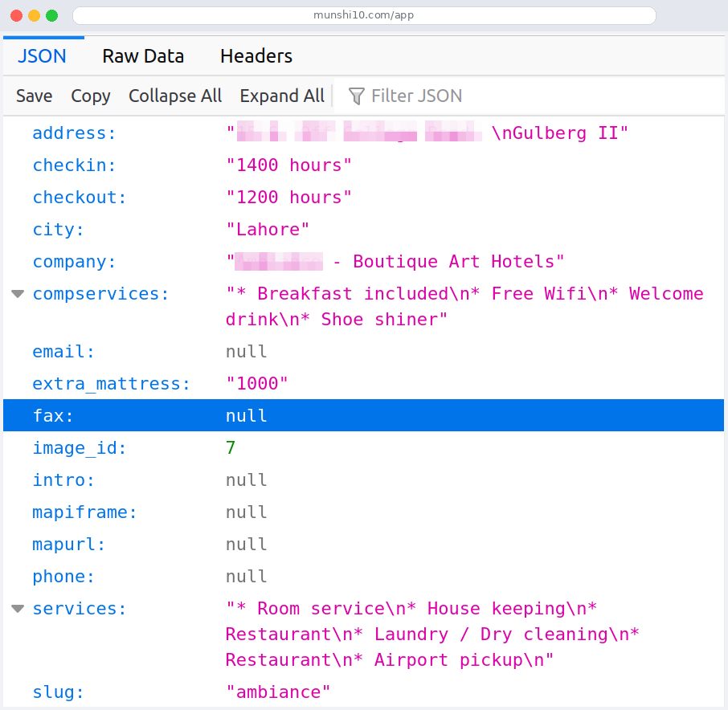The height and width of the screenshot is (710, 728).
Task: Select the address key row
Action: (364, 133)
